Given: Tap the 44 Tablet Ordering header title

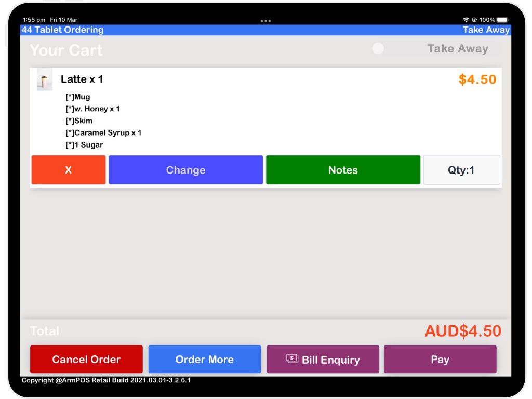Looking at the screenshot, I should point(62,30).
